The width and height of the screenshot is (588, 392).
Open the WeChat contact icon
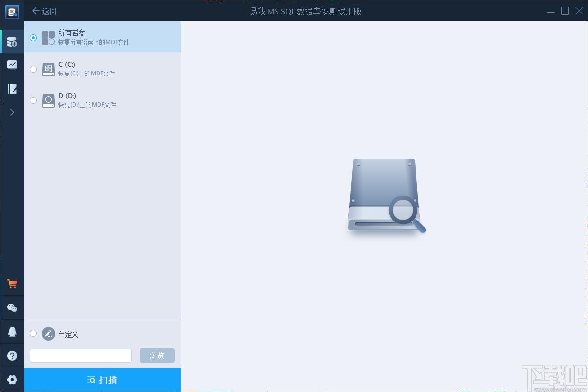(12, 308)
